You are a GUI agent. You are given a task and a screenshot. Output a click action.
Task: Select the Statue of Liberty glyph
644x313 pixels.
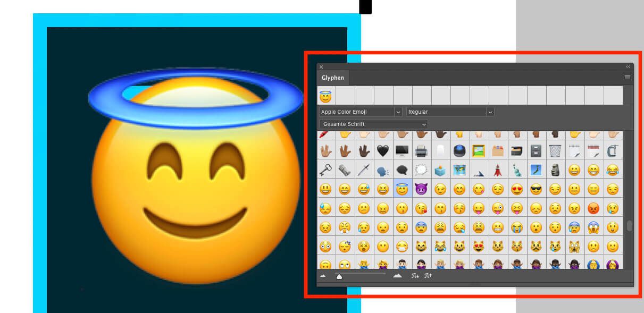[517, 170]
